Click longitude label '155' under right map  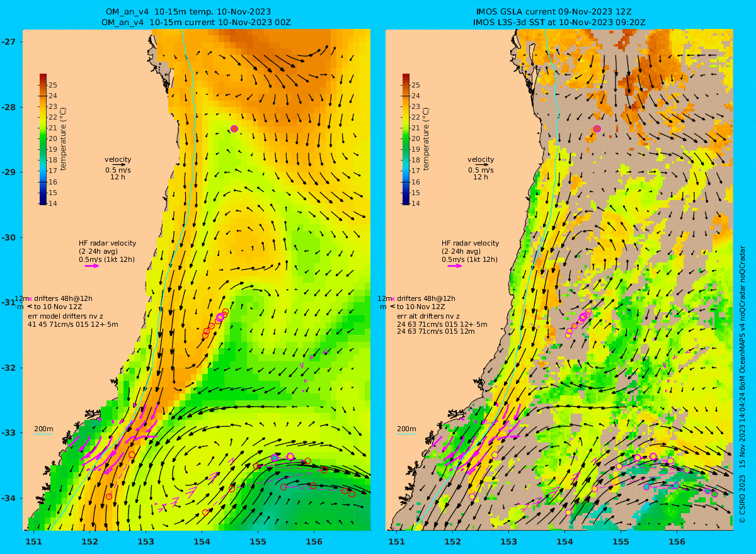pyautogui.click(x=621, y=541)
